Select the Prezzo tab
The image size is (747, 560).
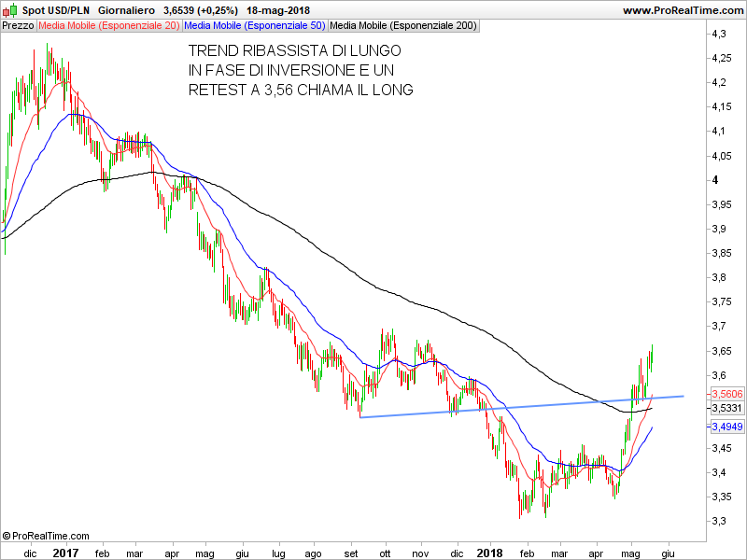coord(18,25)
